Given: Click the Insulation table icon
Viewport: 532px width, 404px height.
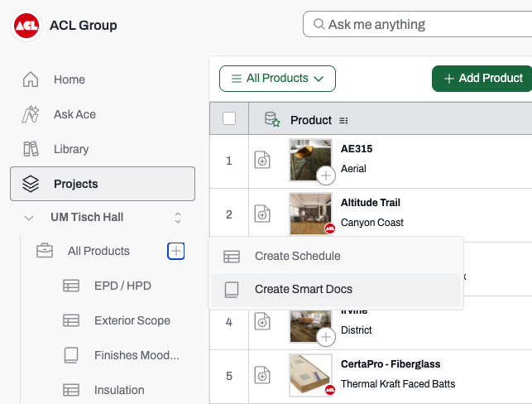Looking at the screenshot, I should (71, 390).
